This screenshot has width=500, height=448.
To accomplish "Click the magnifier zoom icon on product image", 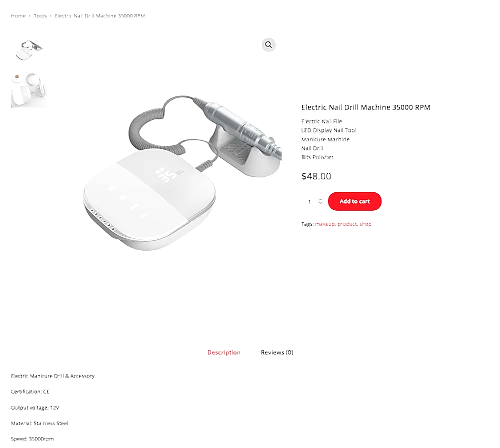I will tap(268, 45).
